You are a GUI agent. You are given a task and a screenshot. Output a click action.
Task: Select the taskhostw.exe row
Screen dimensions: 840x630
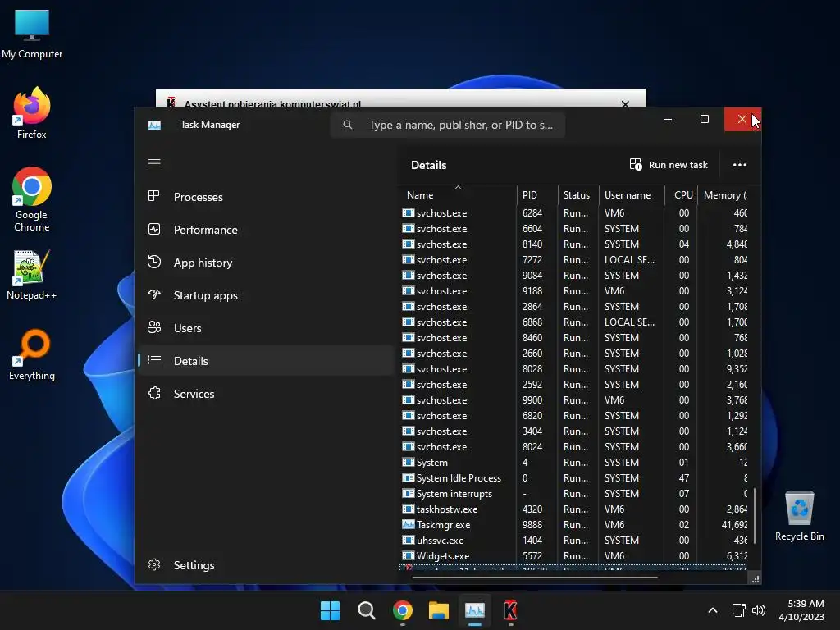(575, 509)
